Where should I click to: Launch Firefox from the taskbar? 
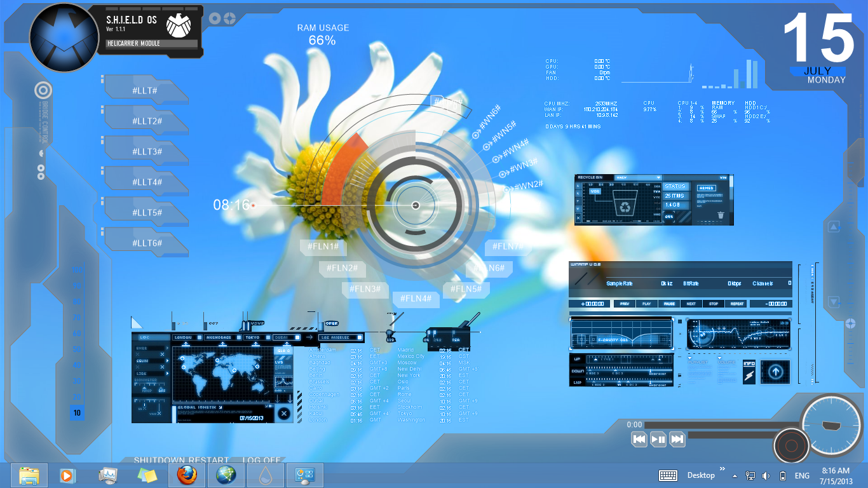(x=187, y=475)
